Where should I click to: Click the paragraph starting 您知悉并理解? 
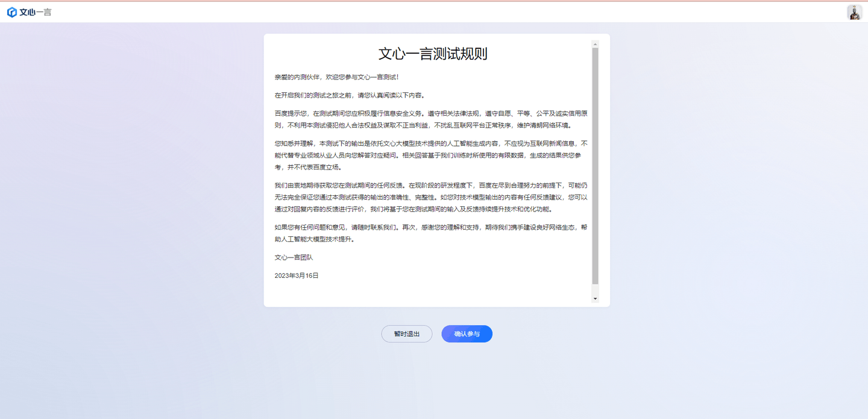[431, 156]
